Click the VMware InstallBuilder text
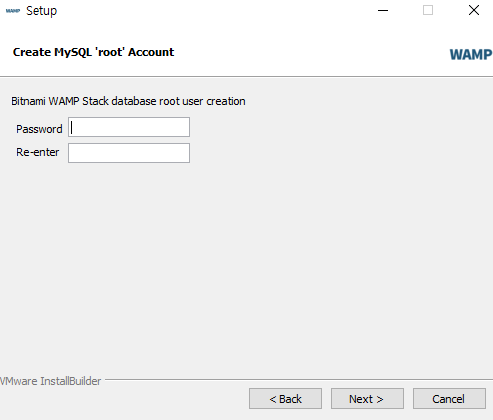493x420 pixels. 50,381
